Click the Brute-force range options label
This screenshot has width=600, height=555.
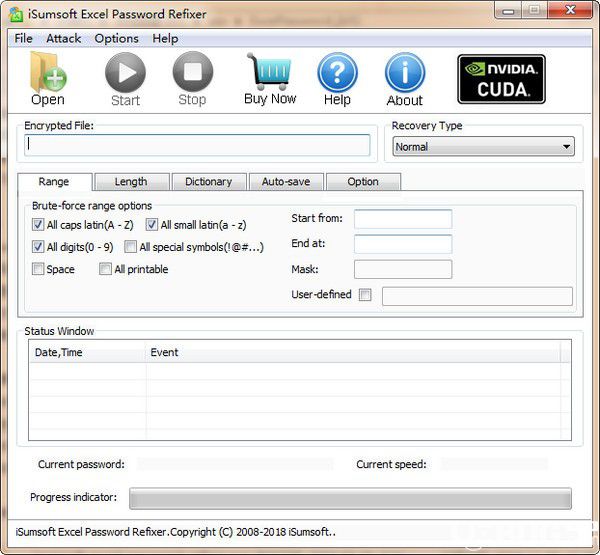point(92,206)
